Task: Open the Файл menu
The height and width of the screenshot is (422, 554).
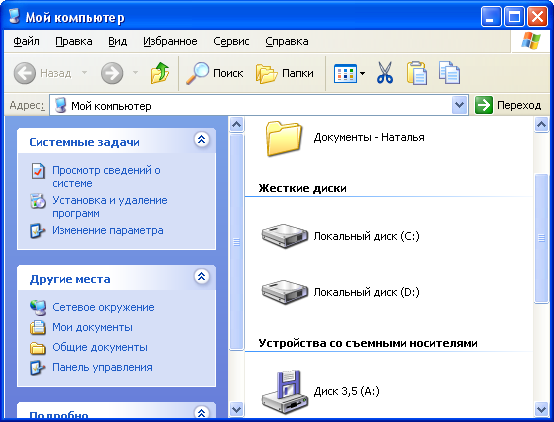Action: tap(26, 41)
